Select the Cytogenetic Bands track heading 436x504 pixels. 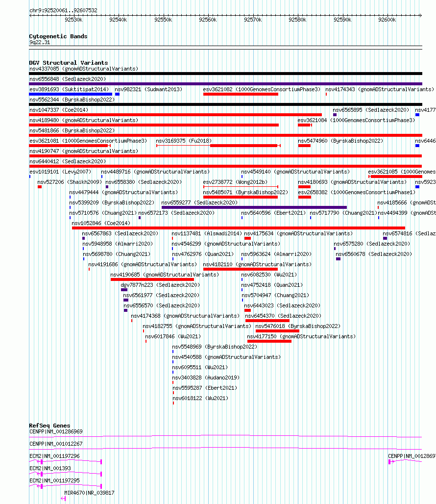(58, 36)
